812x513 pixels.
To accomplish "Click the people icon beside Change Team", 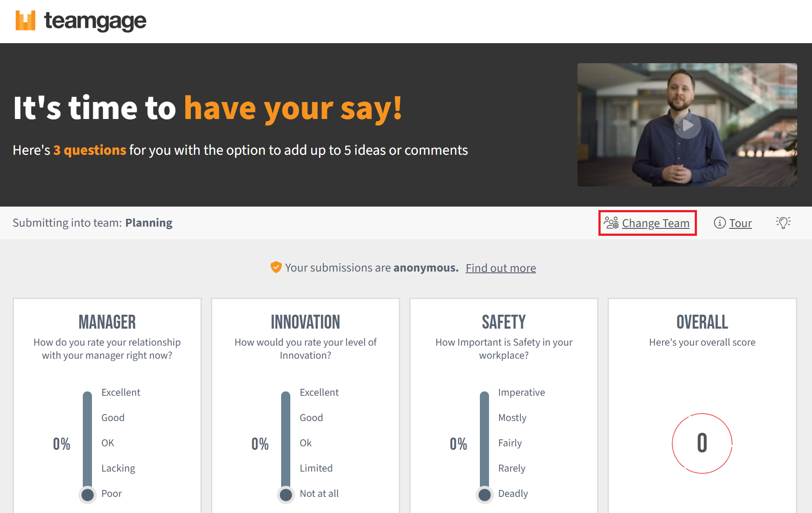I will click(611, 223).
